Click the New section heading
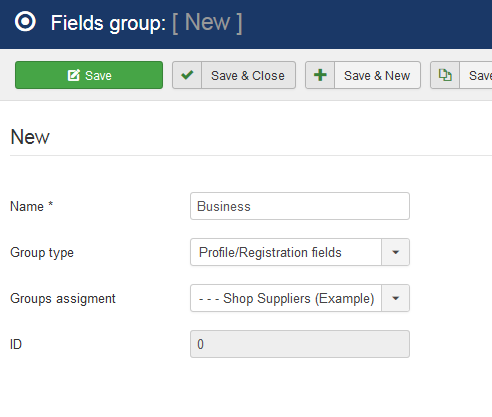Screen dimensions: 492x417 [30, 137]
